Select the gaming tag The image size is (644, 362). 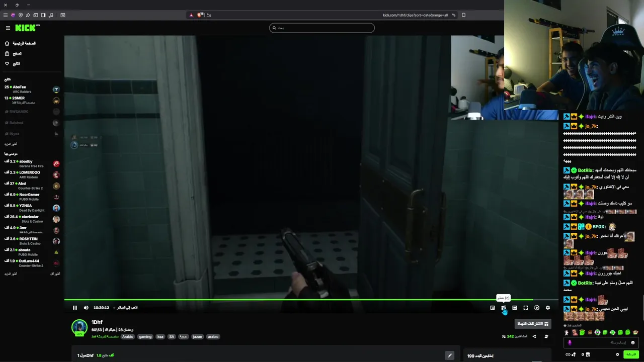pos(145,337)
